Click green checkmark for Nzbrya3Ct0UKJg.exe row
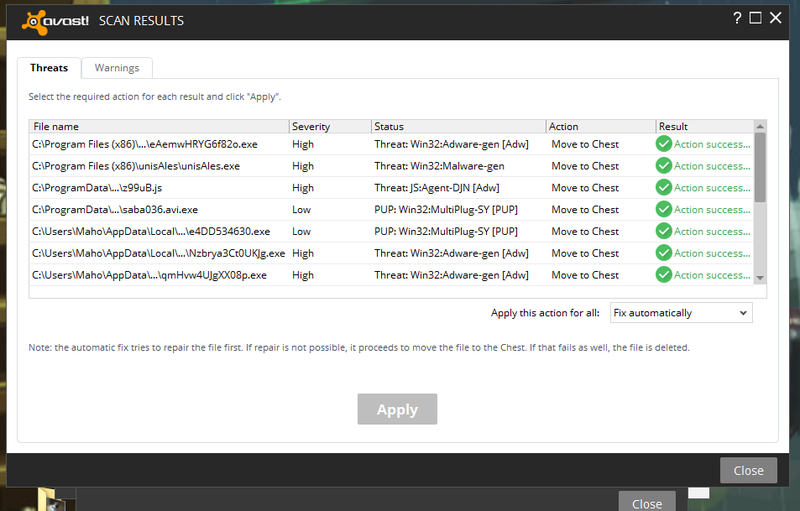 point(663,253)
